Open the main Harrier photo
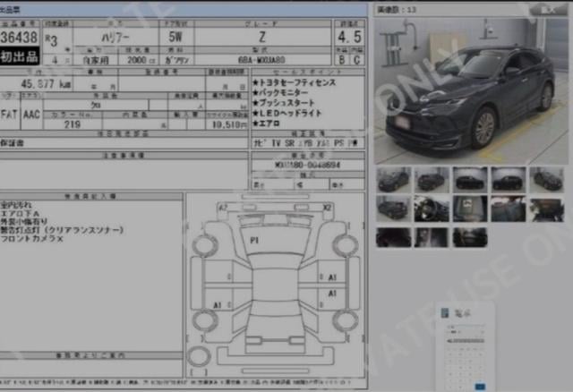The height and width of the screenshot is (392, 573). point(471,91)
